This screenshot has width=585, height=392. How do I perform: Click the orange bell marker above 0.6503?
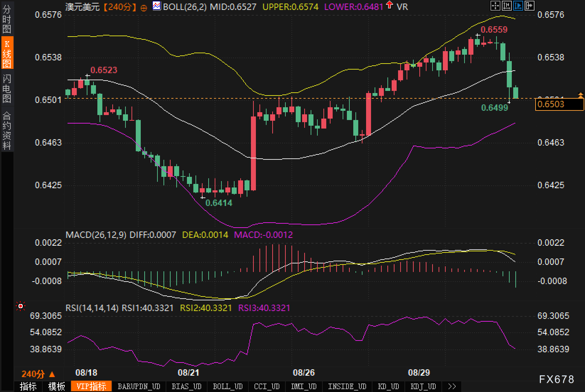[581, 95]
